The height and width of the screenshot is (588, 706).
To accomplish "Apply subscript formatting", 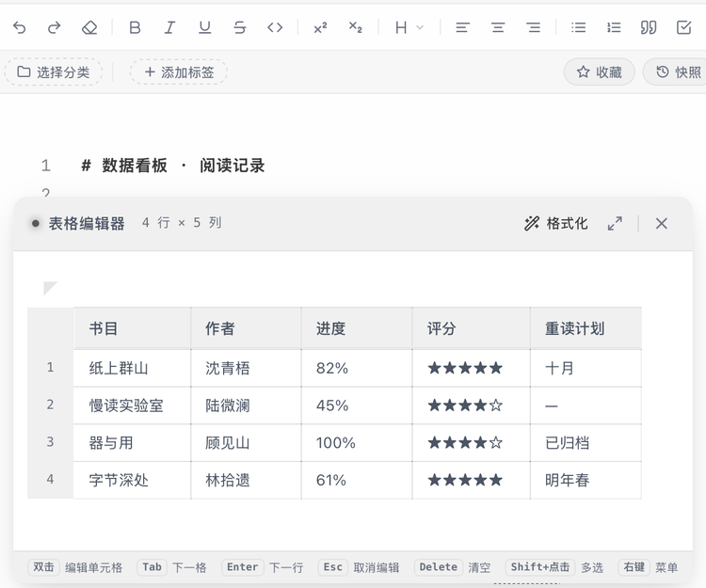I will click(x=355, y=28).
